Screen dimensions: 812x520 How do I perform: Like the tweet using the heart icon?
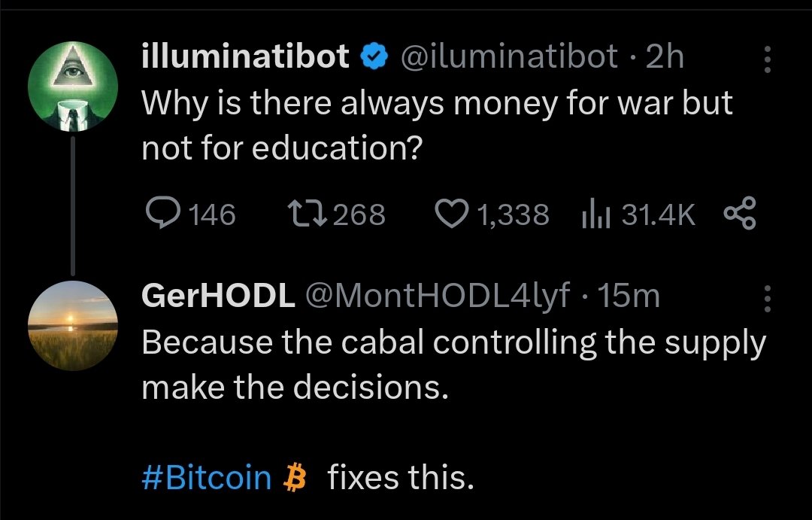pyautogui.click(x=451, y=215)
